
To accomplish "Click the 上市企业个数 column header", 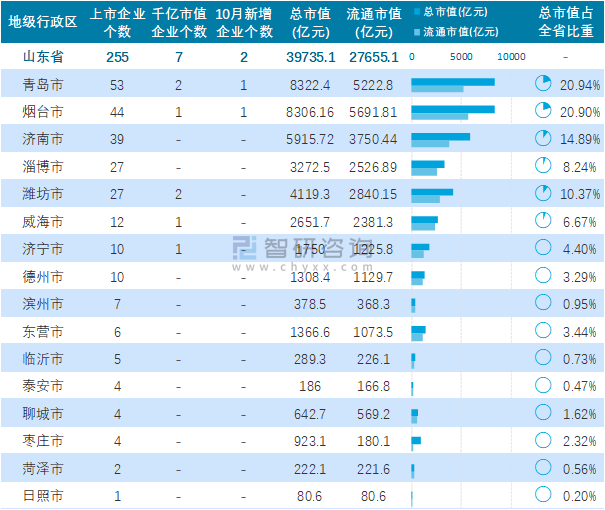I will [117, 22].
